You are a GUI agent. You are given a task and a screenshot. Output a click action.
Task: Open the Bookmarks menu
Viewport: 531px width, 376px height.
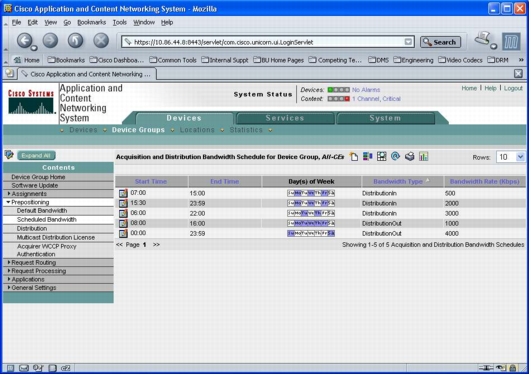[91, 22]
